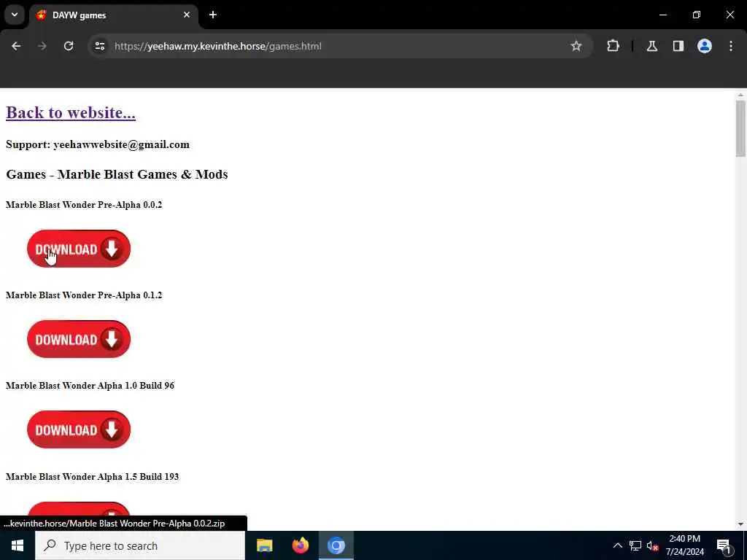Open a new browser tab
The height and width of the screenshot is (560, 747).
[213, 15]
